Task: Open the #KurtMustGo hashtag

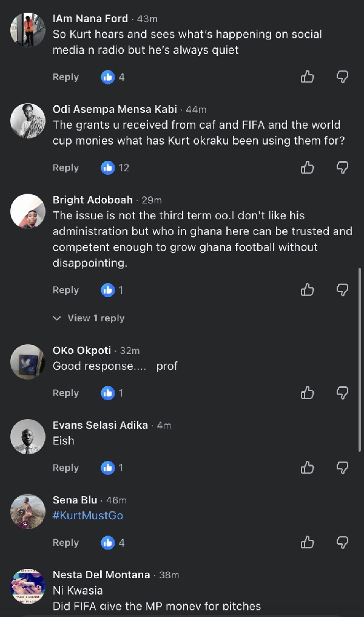Action: tap(87, 516)
